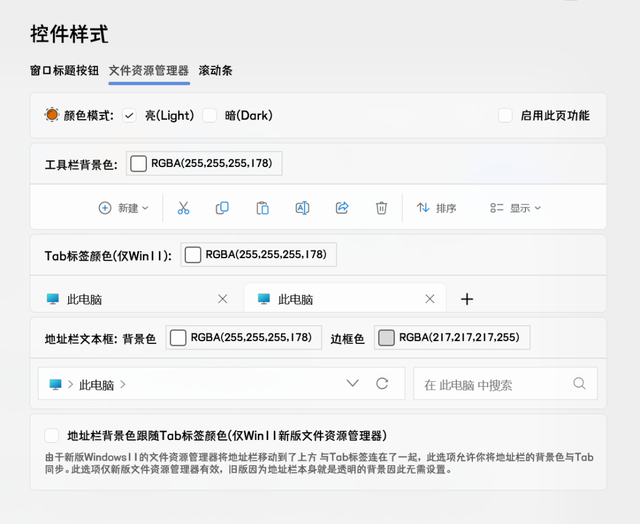Click the refresh icon in address bar
Screen dimensions: 640x524
(382, 383)
